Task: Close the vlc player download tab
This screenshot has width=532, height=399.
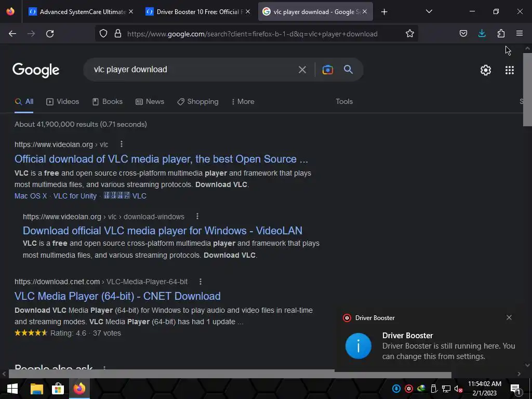Action: (x=365, y=11)
